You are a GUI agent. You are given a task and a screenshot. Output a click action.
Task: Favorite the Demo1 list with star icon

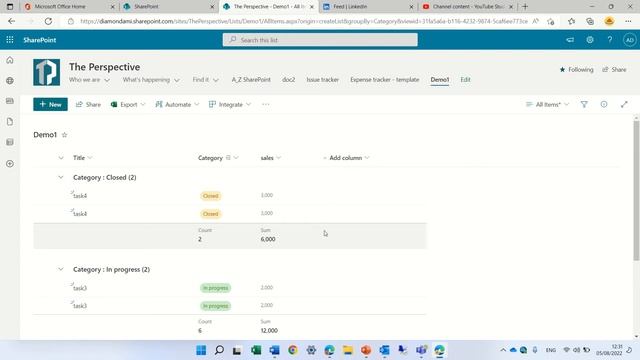(x=64, y=135)
